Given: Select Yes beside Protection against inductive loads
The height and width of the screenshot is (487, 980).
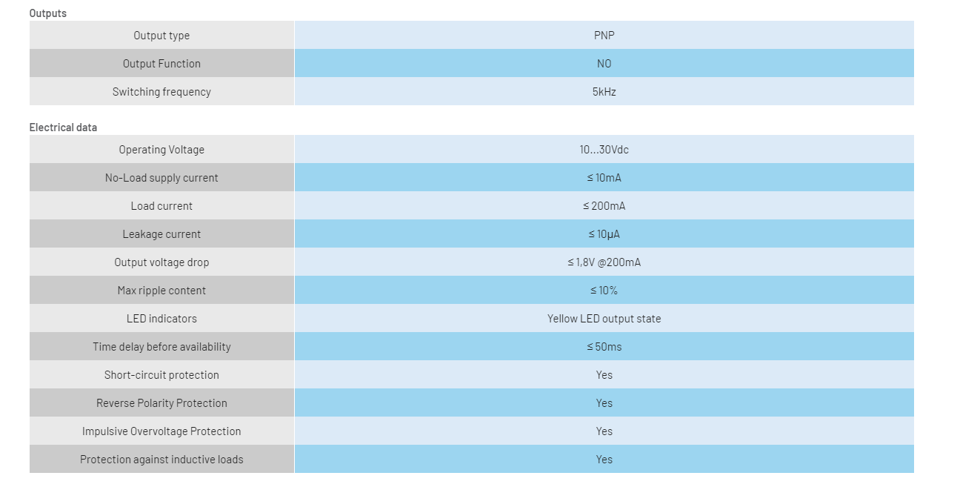Looking at the screenshot, I should (x=604, y=460).
